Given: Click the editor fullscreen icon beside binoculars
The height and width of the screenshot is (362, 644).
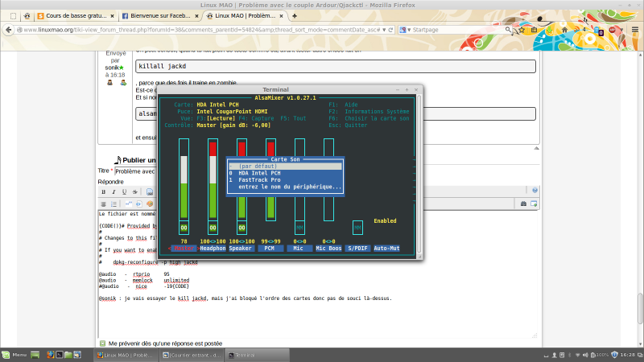Looking at the screenshot, I should (x=534, y=204).
